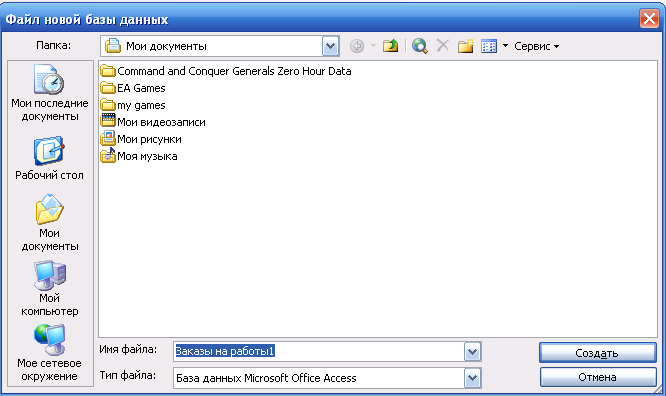
Task: Select the Мои видеозаписи folder
Action: (153, 122)
